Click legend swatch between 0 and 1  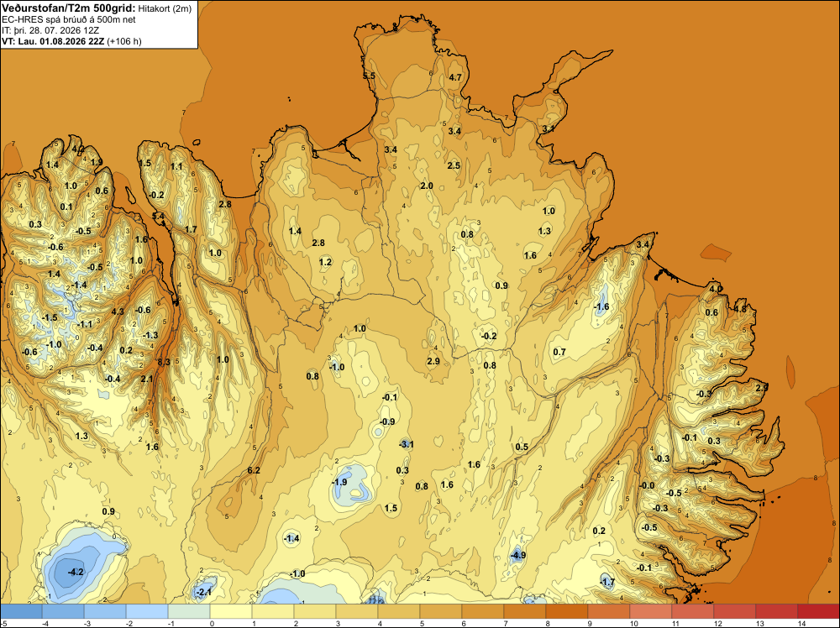point(231,611)
